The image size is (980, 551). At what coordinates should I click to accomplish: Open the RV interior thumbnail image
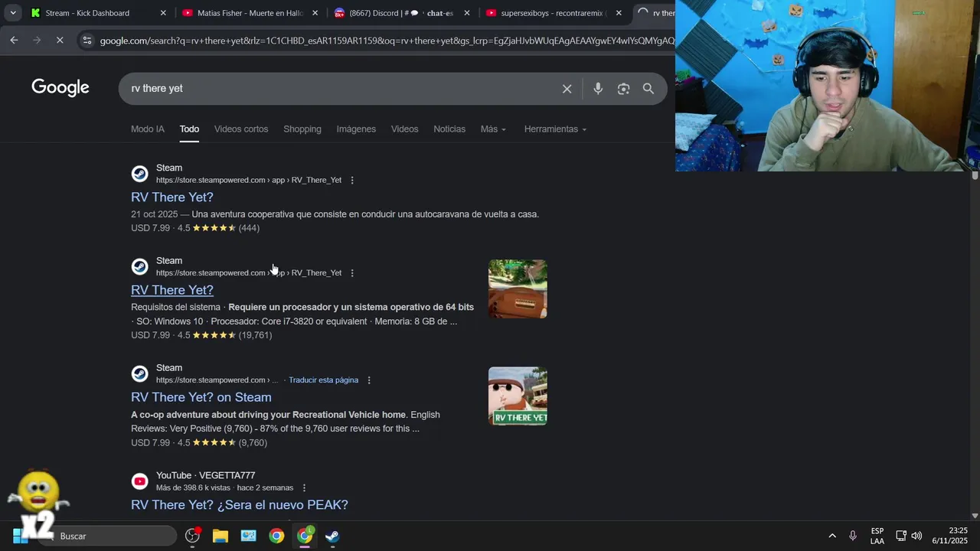click(x=518, y=289)
